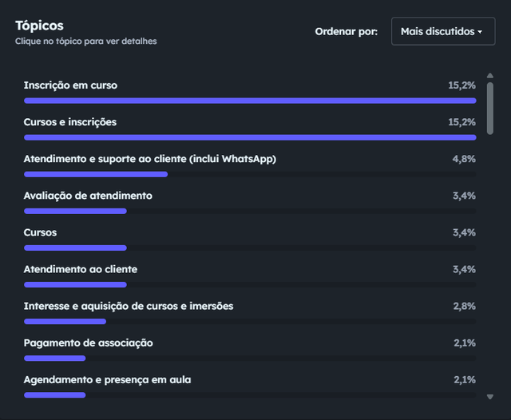
Task: Select Interesse e aquisição de cursos topic
Action: pyautogui.click(x=250, y=313)
